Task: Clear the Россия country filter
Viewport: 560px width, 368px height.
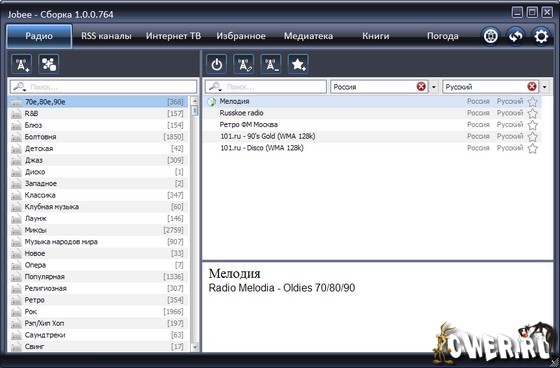Action: coord(421,86)
